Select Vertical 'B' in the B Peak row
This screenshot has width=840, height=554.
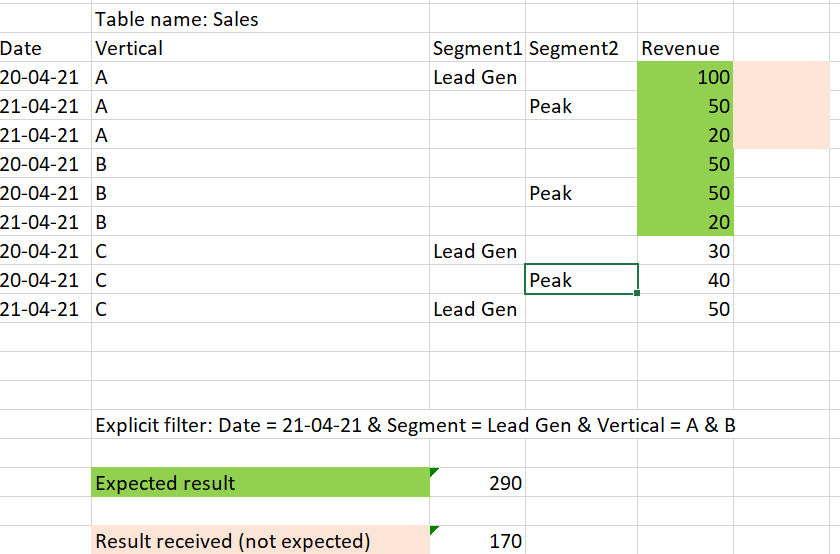click(x=260, y=193)
